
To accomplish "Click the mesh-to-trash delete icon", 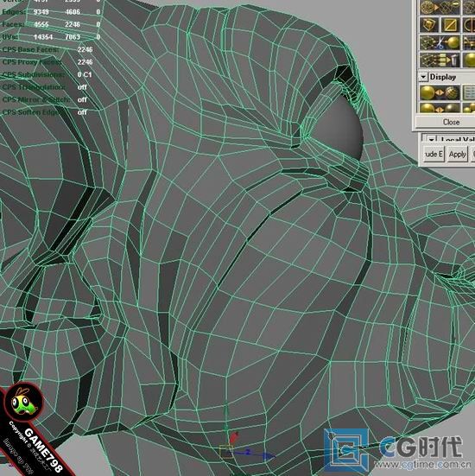I will click(x=440, y=60).
